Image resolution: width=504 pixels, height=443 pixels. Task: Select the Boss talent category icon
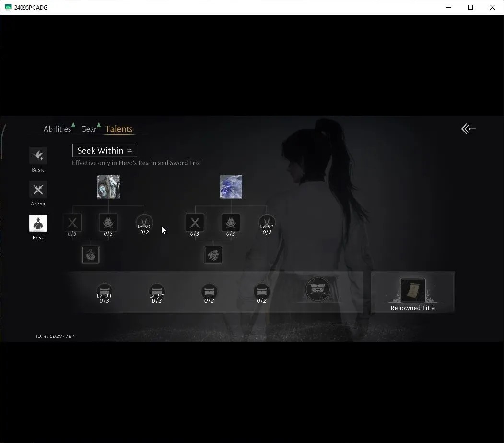38,224
